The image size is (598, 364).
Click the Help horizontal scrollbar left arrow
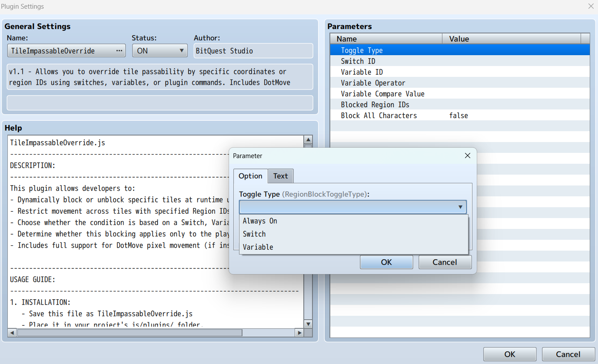click(12, 333)
